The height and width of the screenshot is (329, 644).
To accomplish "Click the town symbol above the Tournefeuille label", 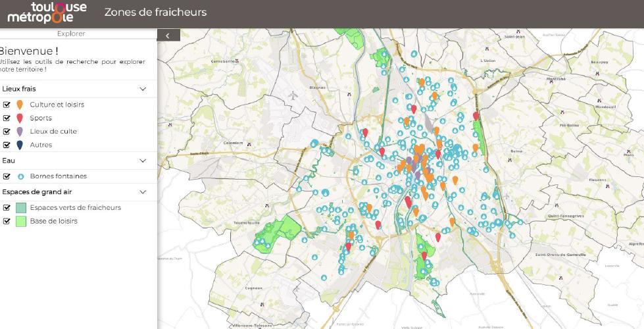I will pyautogui.click(x=267, y=205).
